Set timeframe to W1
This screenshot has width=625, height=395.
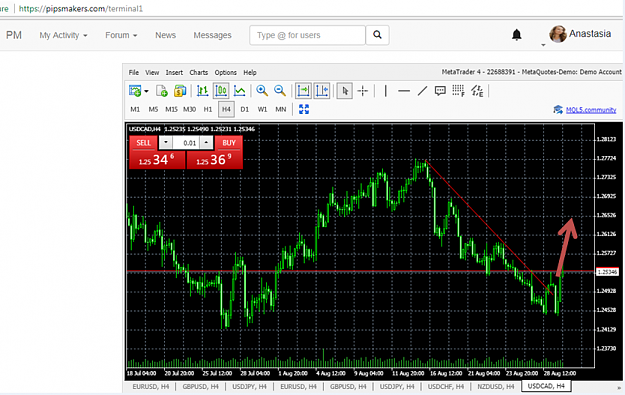coord(262,109)
